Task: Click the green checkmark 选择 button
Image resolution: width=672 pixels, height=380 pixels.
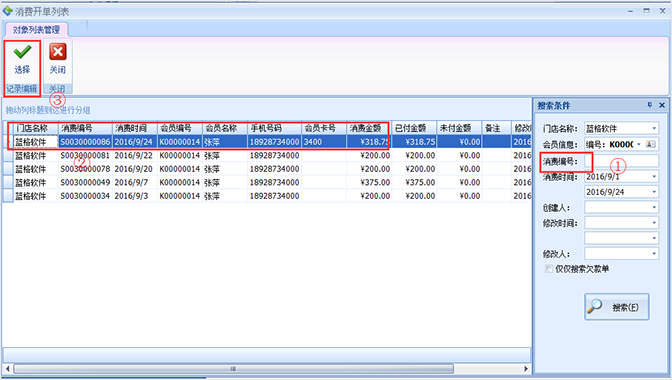Action: pos(22,60)
